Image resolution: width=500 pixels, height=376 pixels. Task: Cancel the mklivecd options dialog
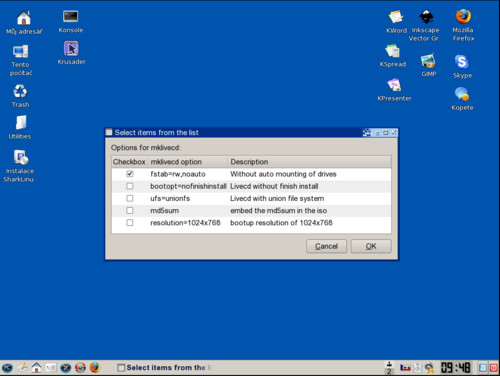coord(326,246)
